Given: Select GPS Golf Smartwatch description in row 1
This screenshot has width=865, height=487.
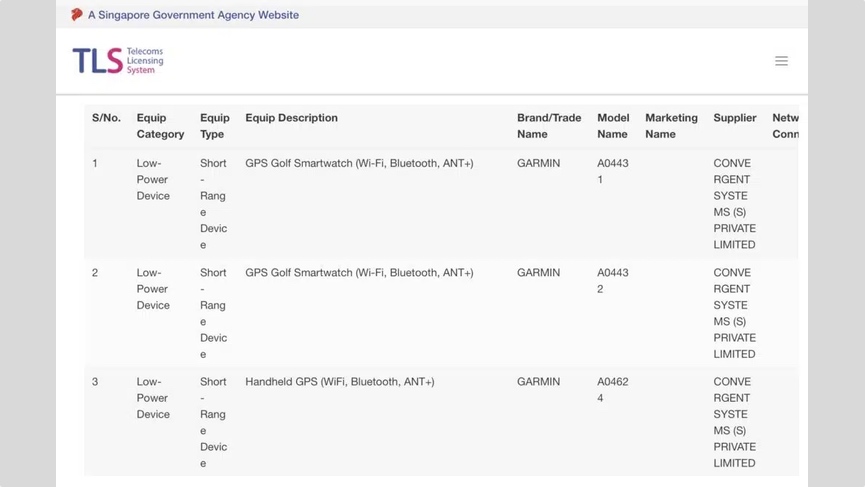Looking at the screenshot, I should tap(359, 163).
